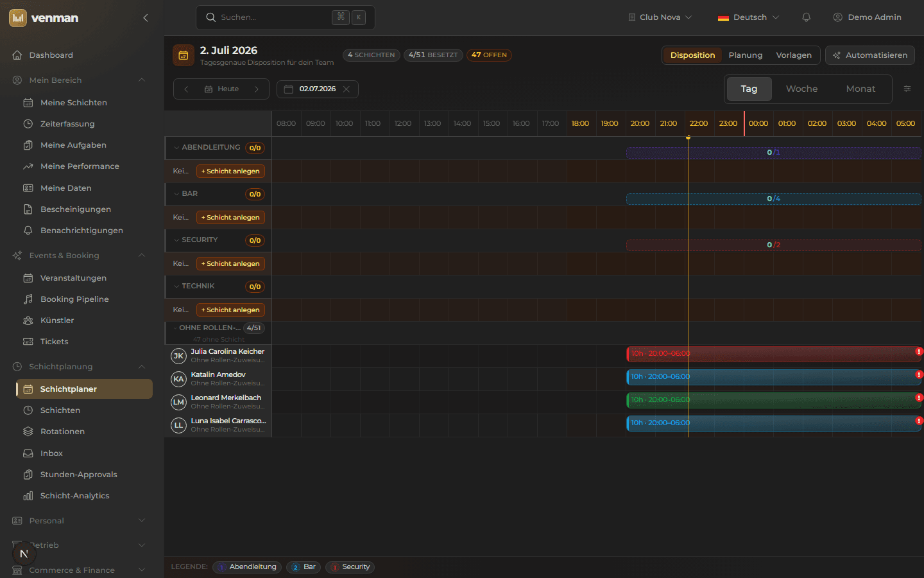Select Tag view
Viewport: 924px width, 578px height.
tap(749, 89)
